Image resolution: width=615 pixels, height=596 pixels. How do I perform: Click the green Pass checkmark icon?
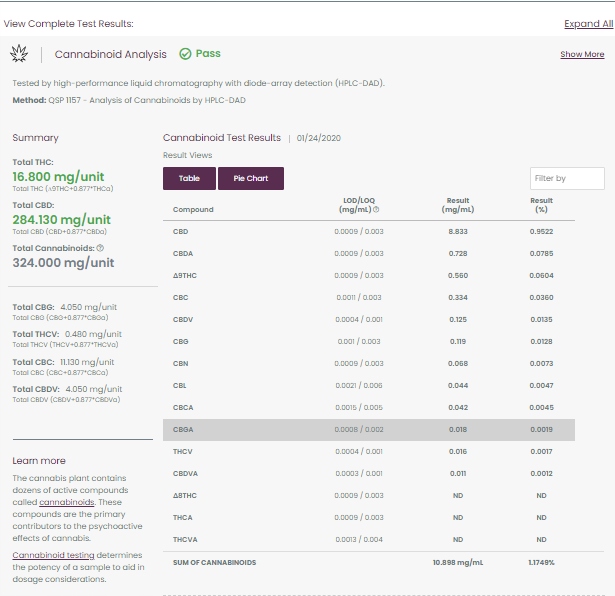[x=185, y=54]
